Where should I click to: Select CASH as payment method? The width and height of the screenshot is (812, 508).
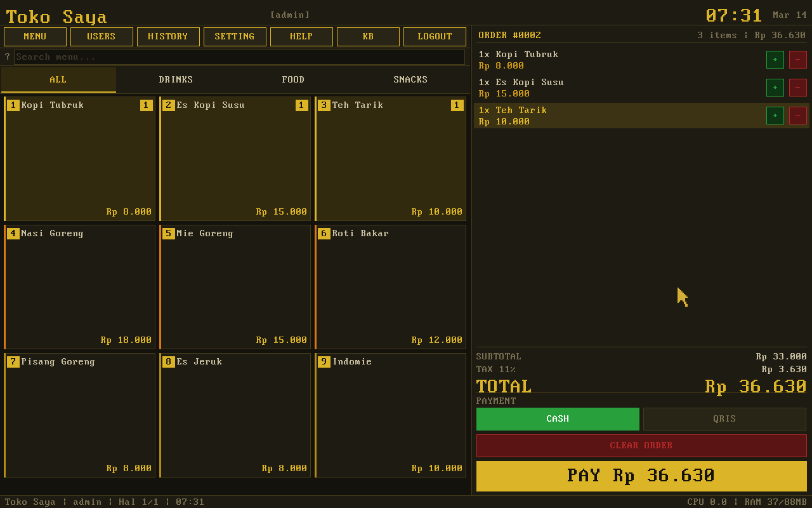558,418
